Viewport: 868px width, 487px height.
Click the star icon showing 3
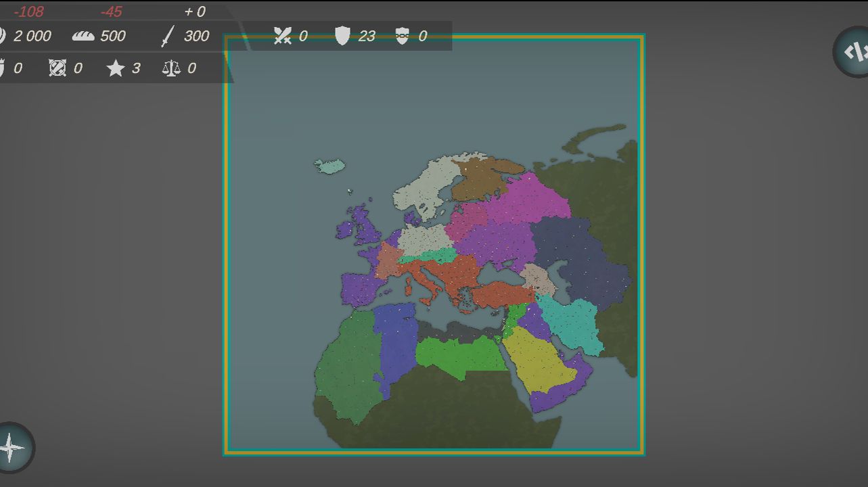tap(116, 68)
